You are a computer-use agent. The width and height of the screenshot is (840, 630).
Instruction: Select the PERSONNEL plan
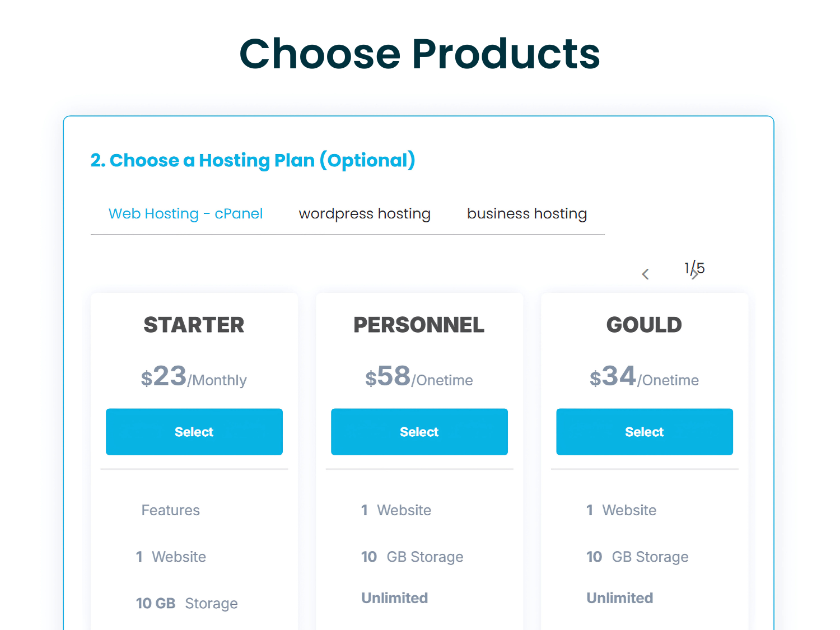tap(419, 432)
